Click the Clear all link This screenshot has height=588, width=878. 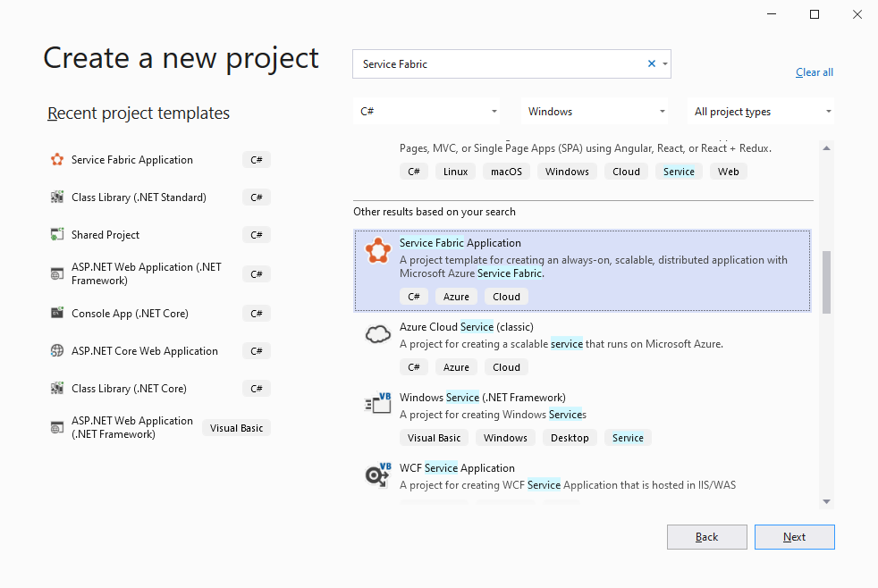point(815,72)
